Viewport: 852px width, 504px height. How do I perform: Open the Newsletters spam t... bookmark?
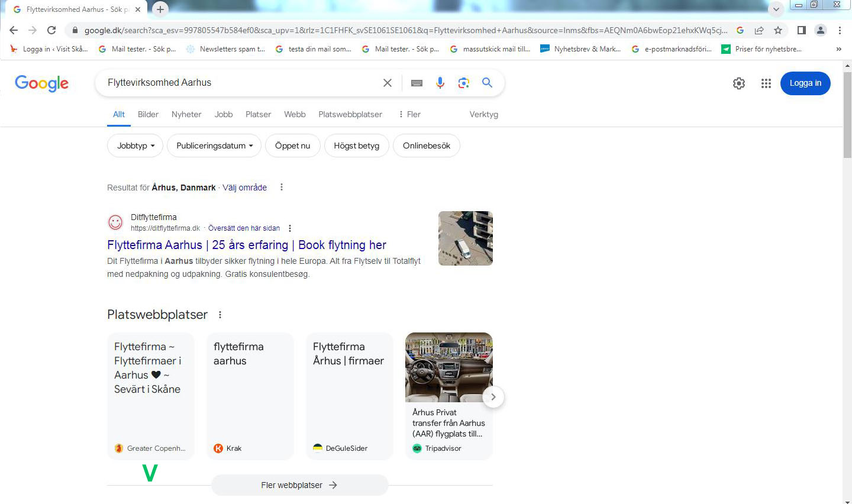point(225,49)
